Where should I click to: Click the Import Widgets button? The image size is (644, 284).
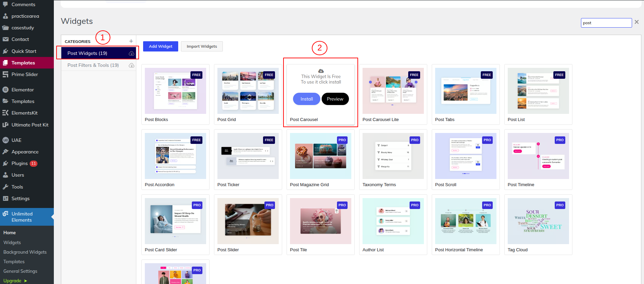[202, 46]
